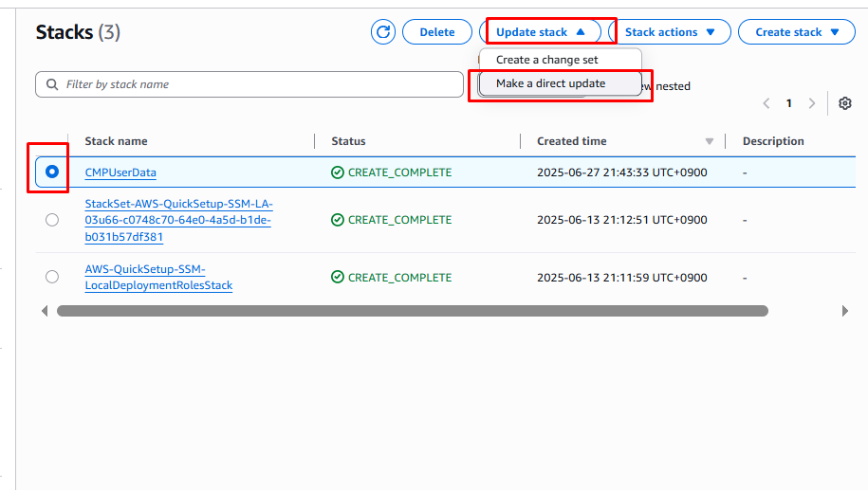Click the right scroll arrow below the table
This screenshot has width=868, height=490.
[844, 311]
